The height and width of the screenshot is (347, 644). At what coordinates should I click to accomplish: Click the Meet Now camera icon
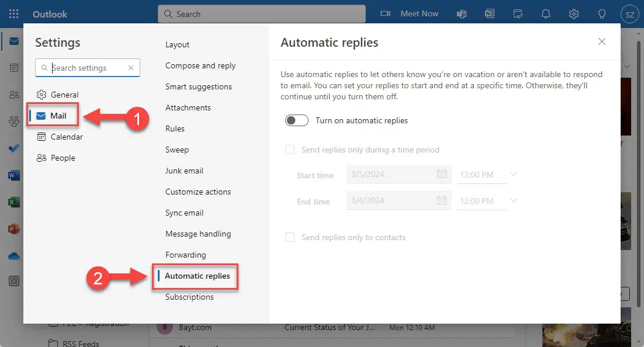coord(385,13)
